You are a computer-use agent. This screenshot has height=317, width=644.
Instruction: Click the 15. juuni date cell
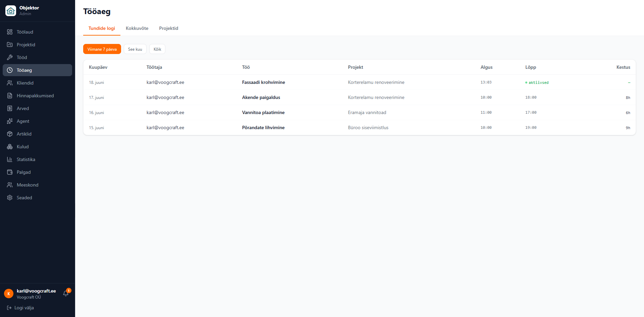[x=96, y=128]
